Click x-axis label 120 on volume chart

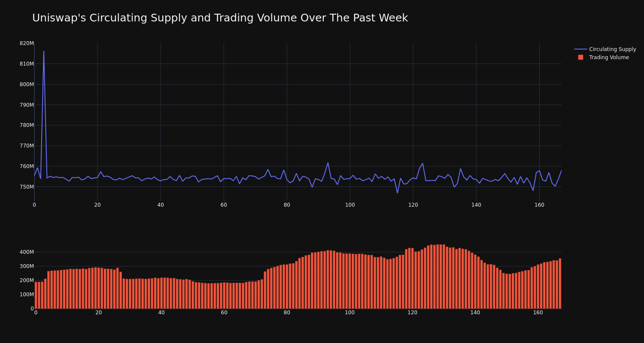click(413, 313)
